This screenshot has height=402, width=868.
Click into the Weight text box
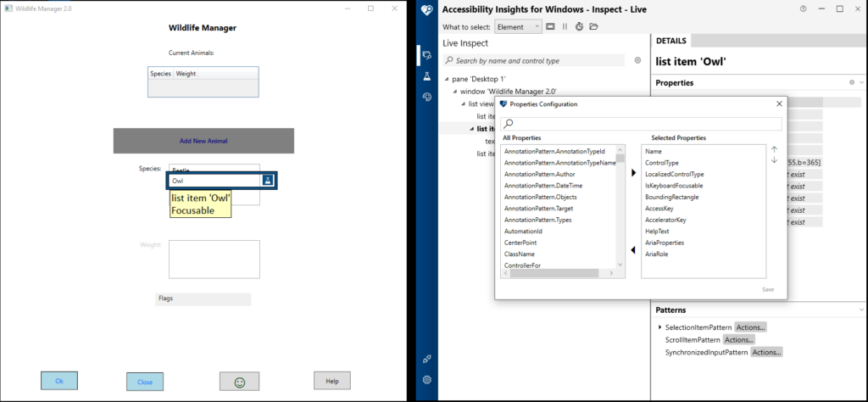point(214,260)
